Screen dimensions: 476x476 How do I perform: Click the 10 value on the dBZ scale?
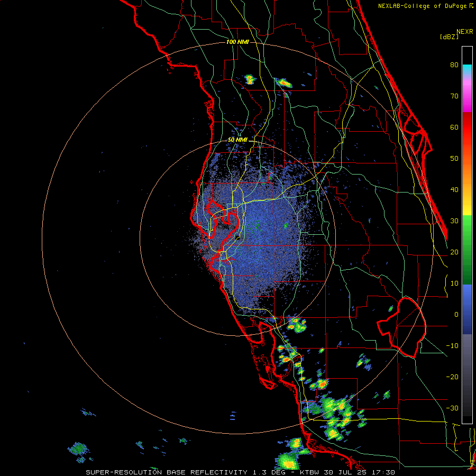[454, 283]
